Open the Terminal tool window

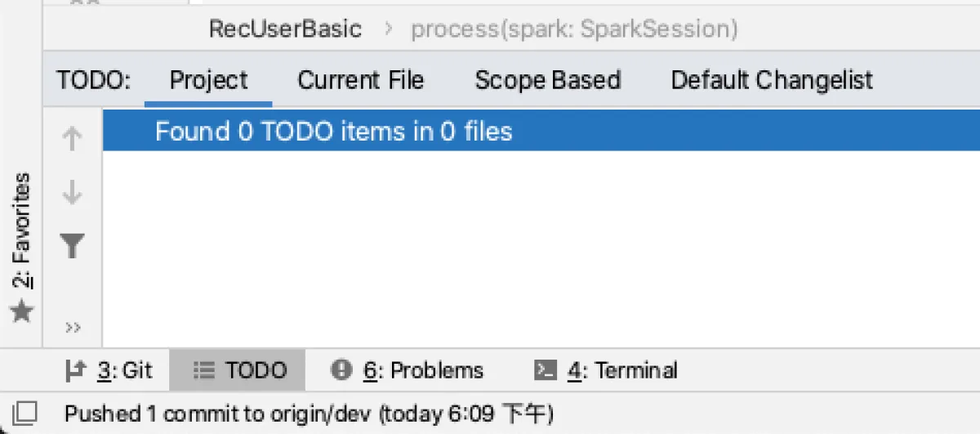(x=605, y=370)
